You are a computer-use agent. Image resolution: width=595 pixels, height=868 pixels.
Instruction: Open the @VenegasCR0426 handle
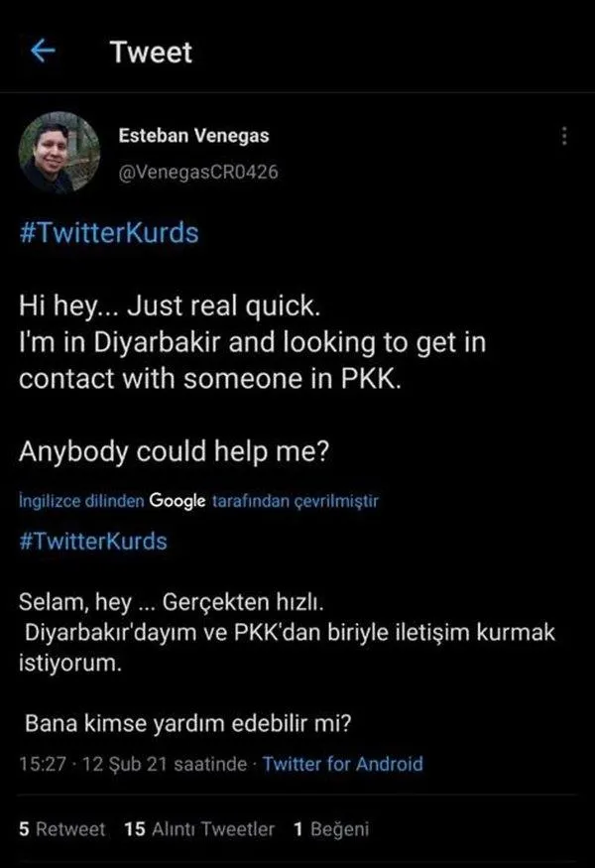pyautogui.click(x=197, y=172)
